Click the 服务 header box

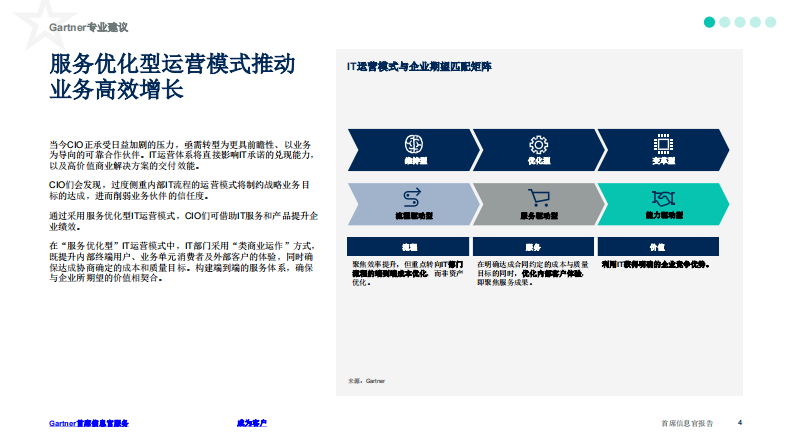click(533, 247)
